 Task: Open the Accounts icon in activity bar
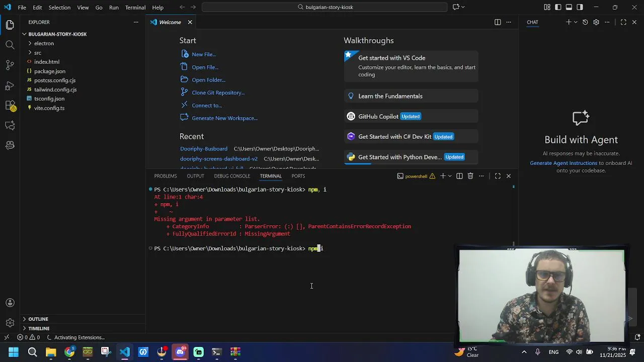[x=10, y=303]
